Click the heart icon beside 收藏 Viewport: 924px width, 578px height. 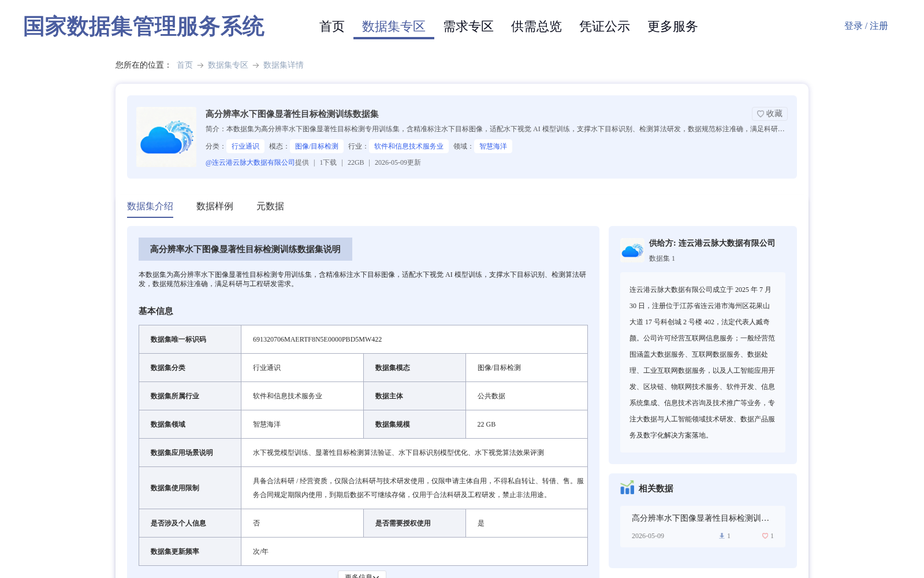click(761, 114)
